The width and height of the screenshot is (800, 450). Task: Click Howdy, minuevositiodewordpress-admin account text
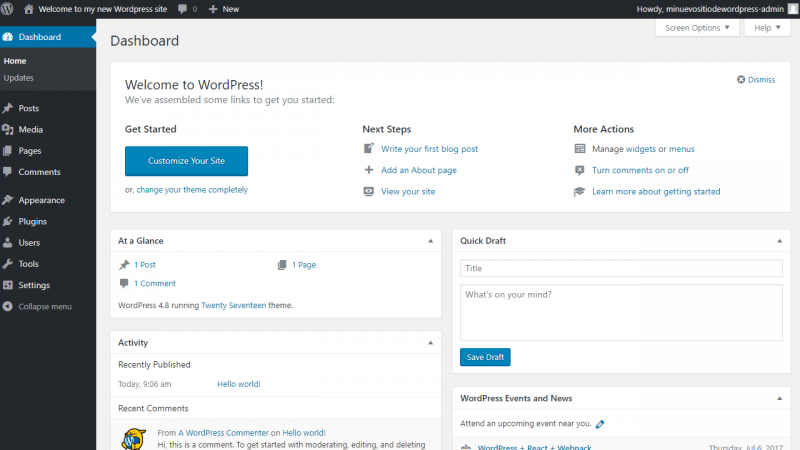click(710, 9)
